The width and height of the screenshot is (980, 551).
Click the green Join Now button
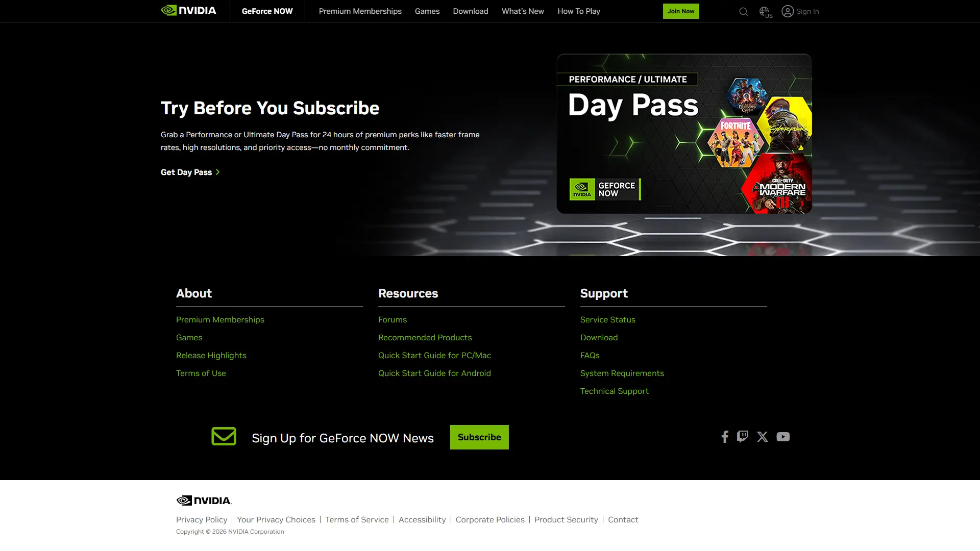(x=681, y=11)
